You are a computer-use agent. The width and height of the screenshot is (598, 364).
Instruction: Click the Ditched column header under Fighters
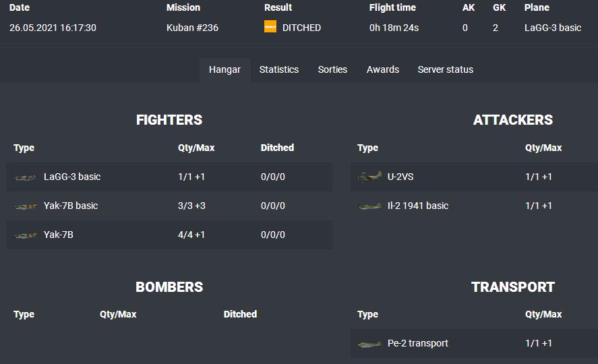coord(277,148)
